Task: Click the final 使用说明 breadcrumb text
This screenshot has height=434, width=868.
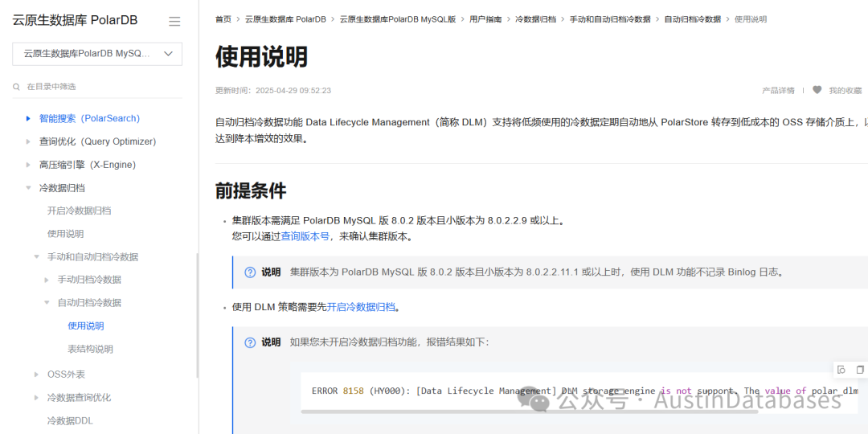Action: [x=751, y=19]
